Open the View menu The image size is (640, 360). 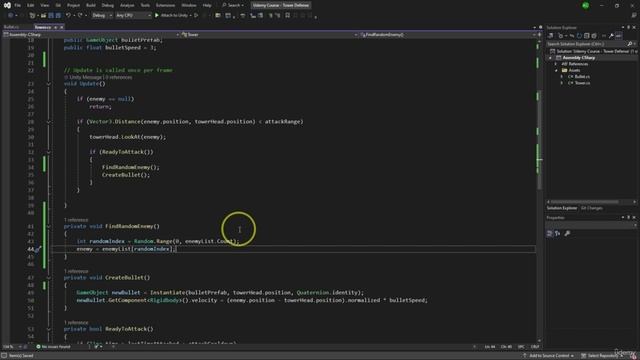44,5
